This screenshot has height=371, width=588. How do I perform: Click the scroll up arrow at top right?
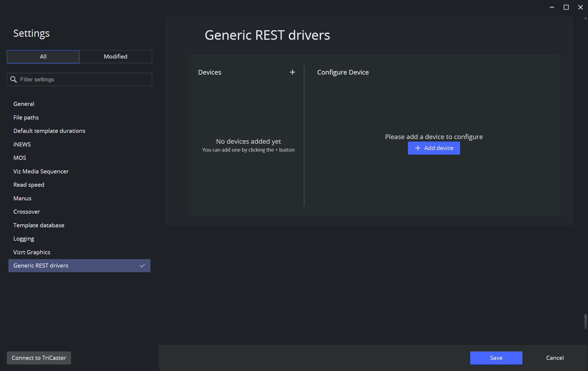coord(586,18)
